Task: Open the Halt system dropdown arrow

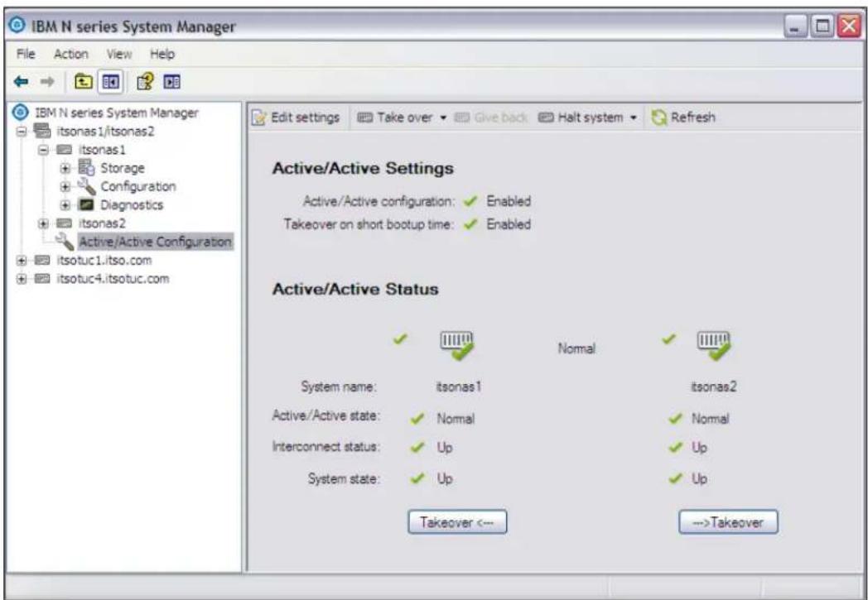Action: [633, 118]
